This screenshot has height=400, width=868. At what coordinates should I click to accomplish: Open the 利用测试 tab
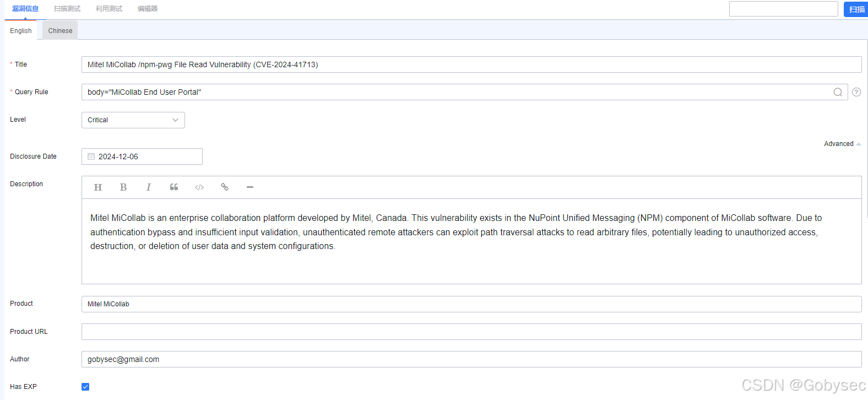109,9
